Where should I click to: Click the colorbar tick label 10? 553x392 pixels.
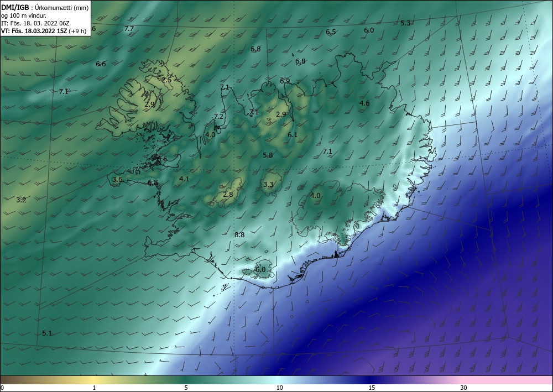(x=279, y=388)
